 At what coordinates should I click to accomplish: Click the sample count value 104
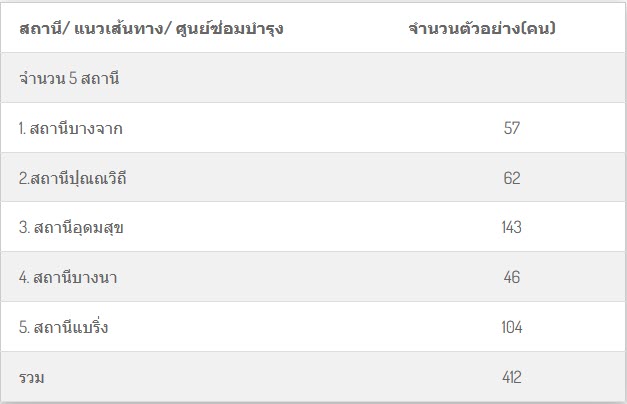[x=512, y=327]
